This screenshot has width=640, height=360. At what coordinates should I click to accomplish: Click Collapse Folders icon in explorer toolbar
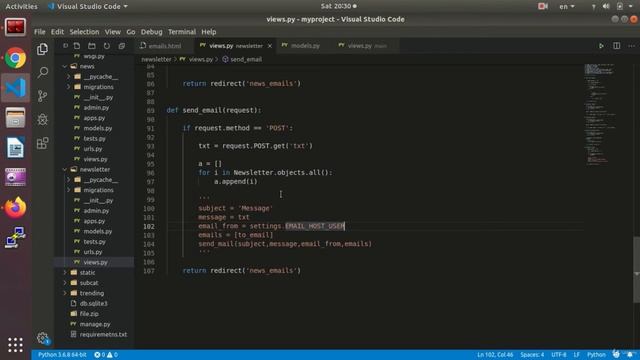point(122,46)
